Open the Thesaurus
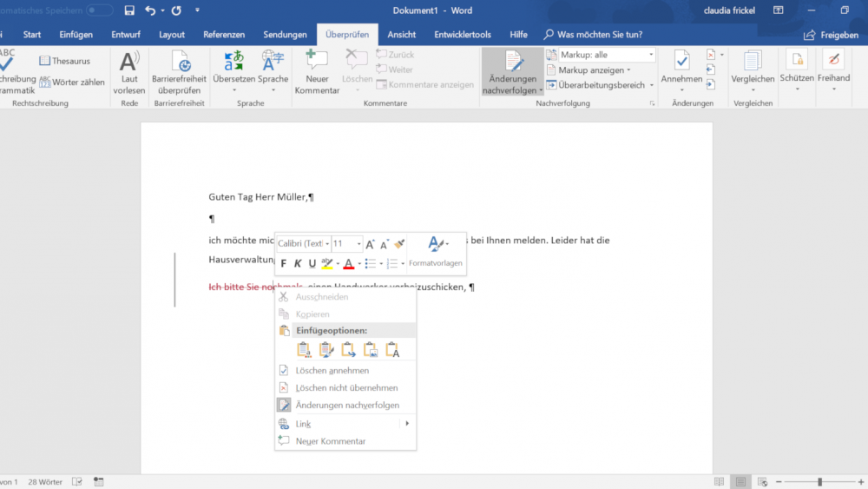 coord(65,61)
